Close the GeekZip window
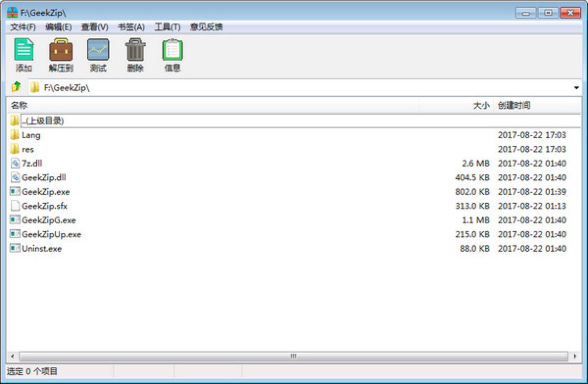This screenshot has height=384, width=588. (x=570, y=13)
